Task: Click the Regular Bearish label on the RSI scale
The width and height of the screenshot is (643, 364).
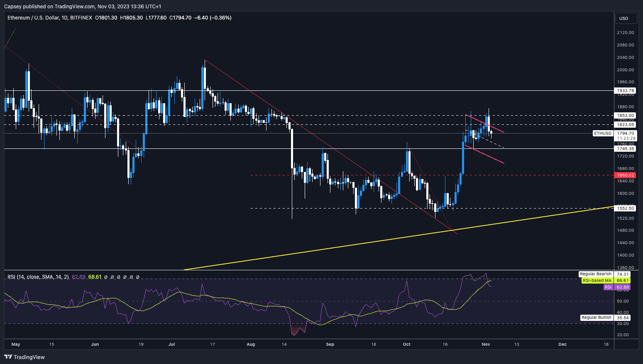Action: 596,274
